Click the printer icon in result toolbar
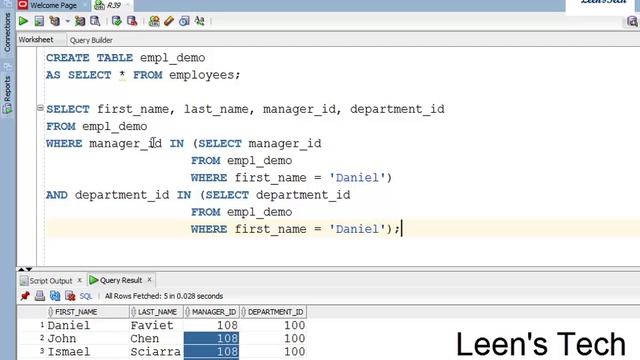640x360 pixels. tap(40, 296)
